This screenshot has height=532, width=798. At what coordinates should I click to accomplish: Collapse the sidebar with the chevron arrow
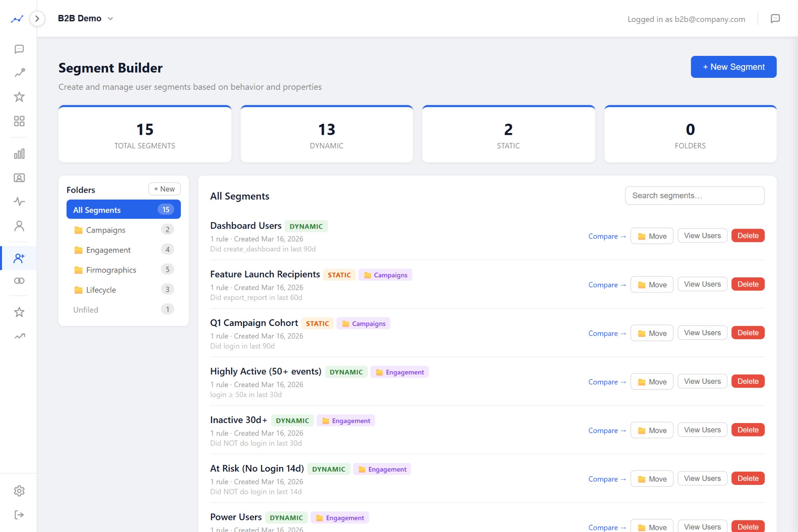[x=37, y=18]
